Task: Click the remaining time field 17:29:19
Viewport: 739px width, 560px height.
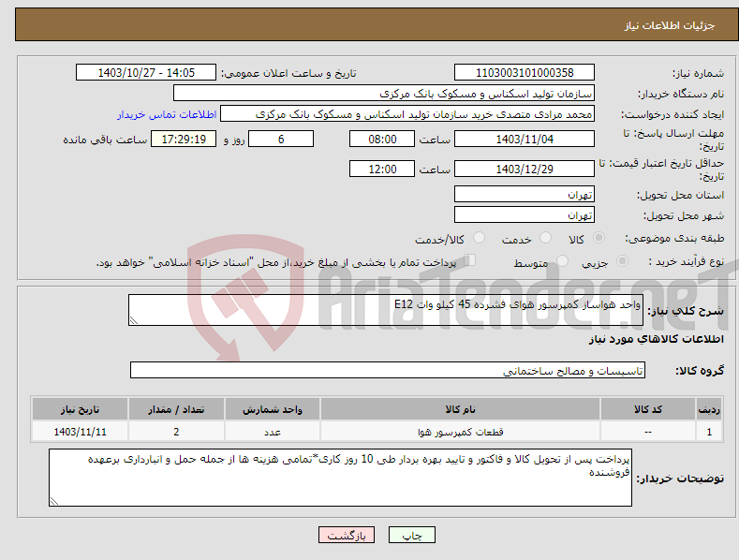Action: tap(184, 139)
